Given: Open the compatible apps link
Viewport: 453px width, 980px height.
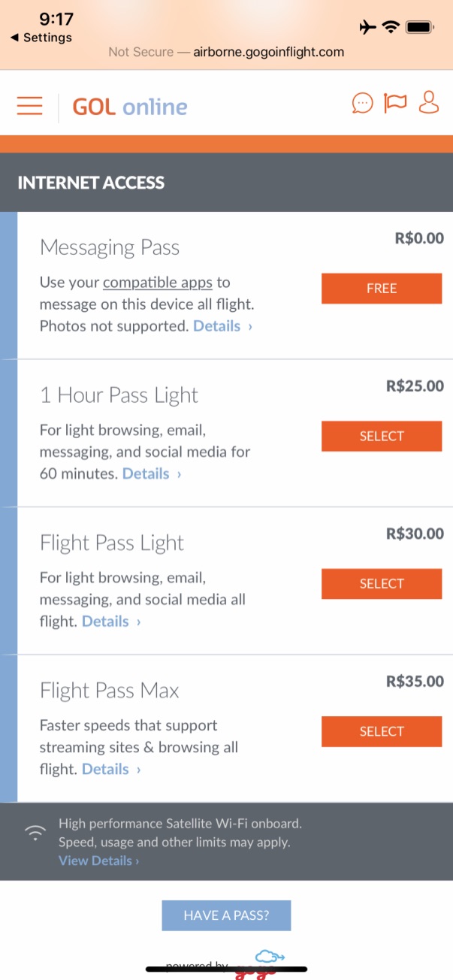Looking at the screenshot, I should (x=158, y=283).
